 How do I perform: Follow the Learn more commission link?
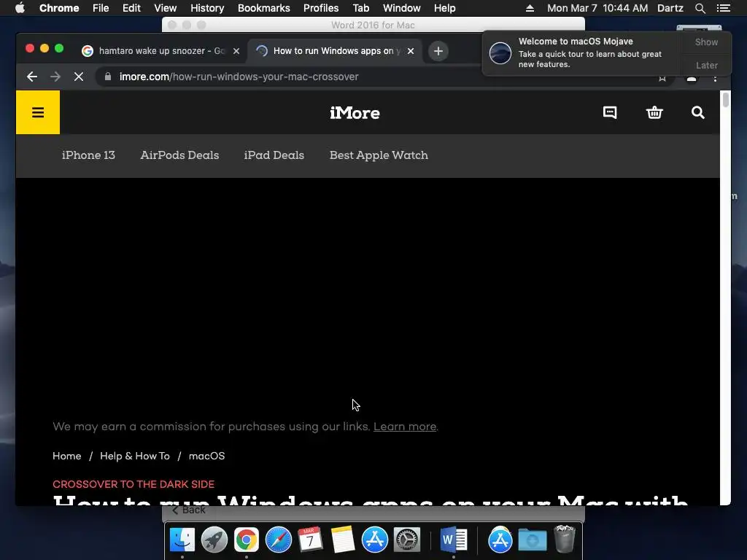[x=405, y=427]
